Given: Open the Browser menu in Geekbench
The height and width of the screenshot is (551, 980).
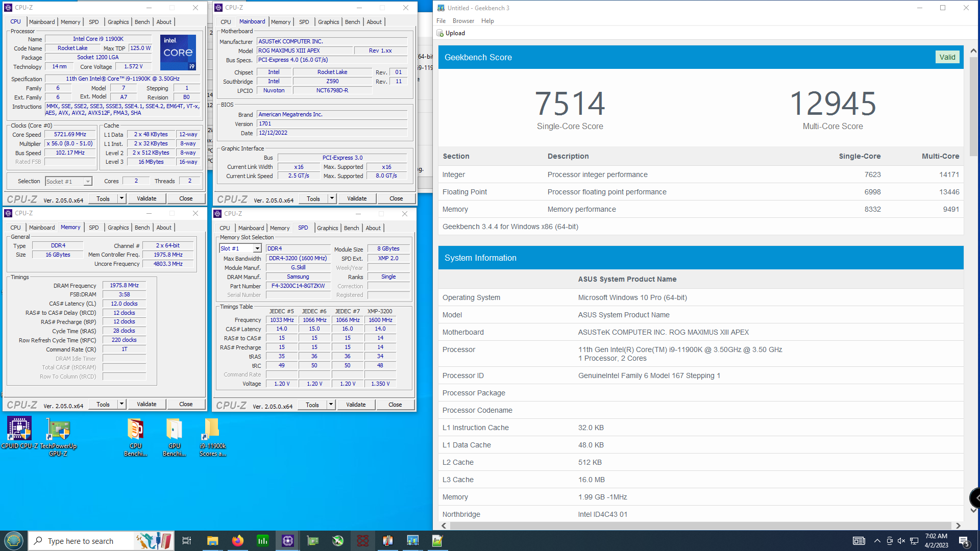Looking at the screenshot, I should pyautogui.click(x=463, y=21).
